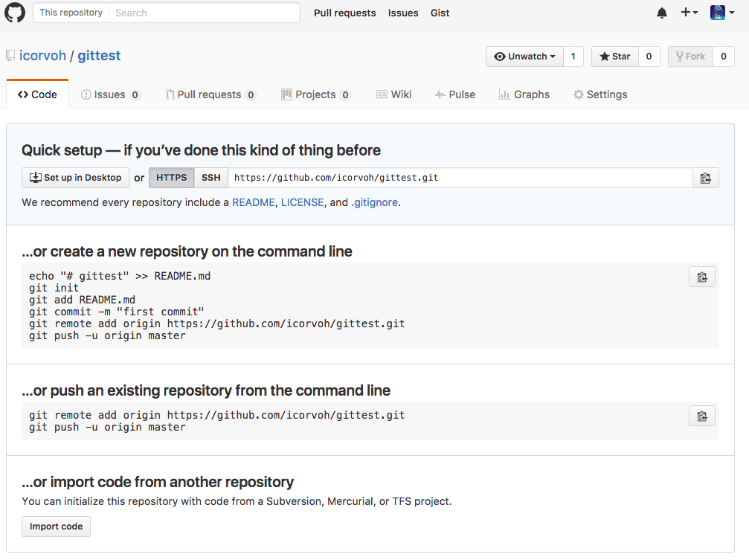This screenshot has height=560, width=749.
Task: Click the Search input field
Action: pos(205,13)
